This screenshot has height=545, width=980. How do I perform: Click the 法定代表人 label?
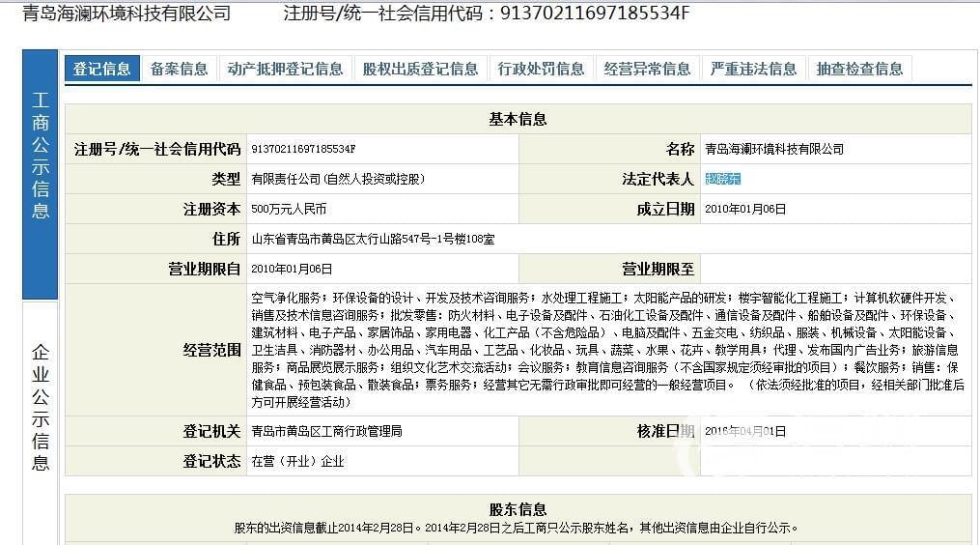[658, 179]
